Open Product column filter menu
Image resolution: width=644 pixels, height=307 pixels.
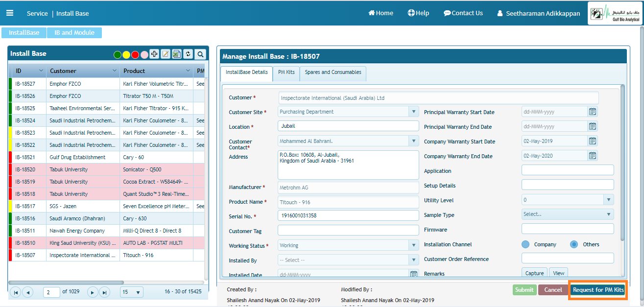click(188, 71)
